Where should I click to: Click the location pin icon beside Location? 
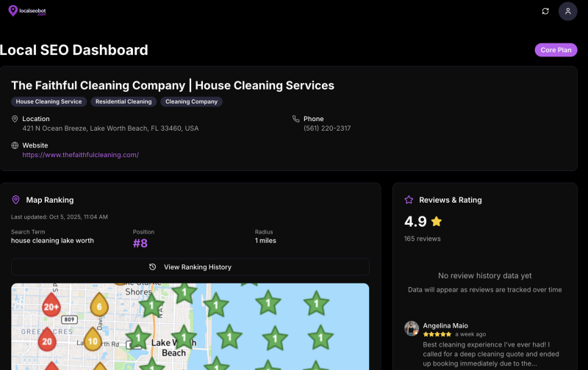coord(15,119)
